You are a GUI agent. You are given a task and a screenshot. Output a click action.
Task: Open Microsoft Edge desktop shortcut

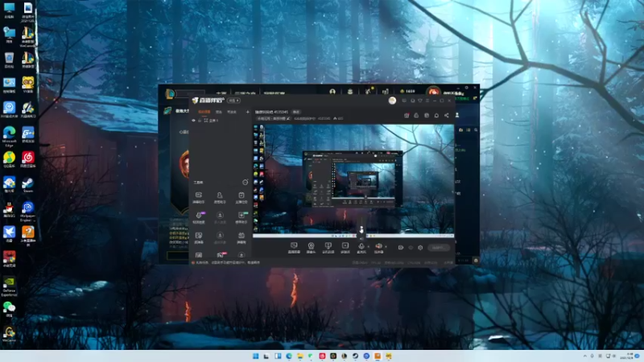pyautogui.click(x=9, y=137)
